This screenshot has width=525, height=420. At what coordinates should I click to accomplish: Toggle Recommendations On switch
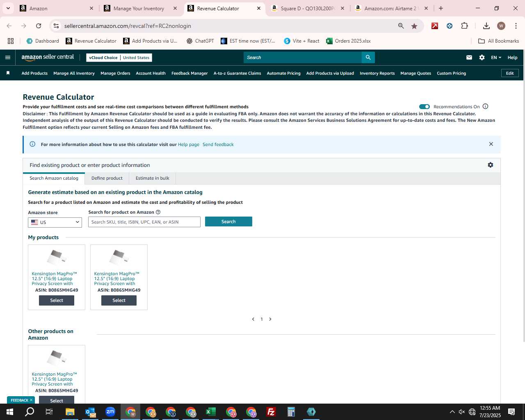pos(425,107)
